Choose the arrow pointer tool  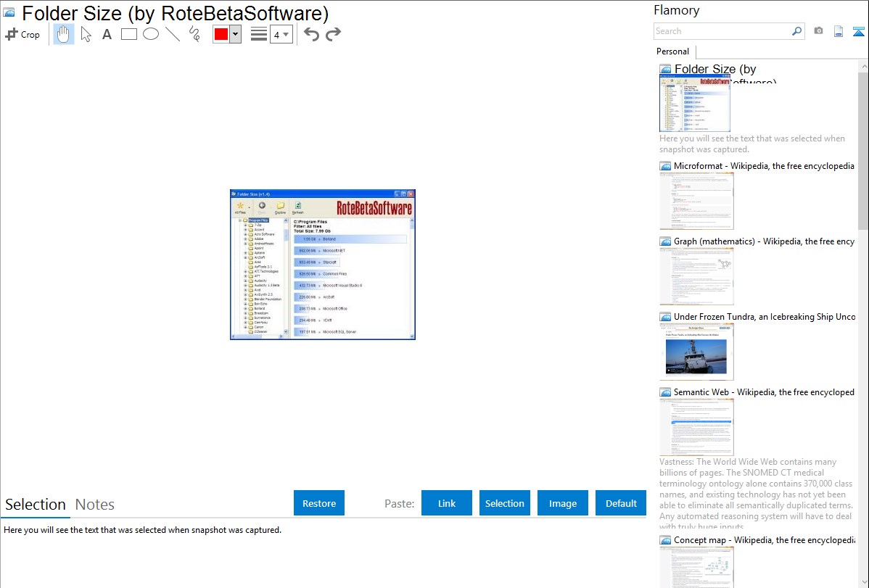pyautogui.click(x=86, y=34)
